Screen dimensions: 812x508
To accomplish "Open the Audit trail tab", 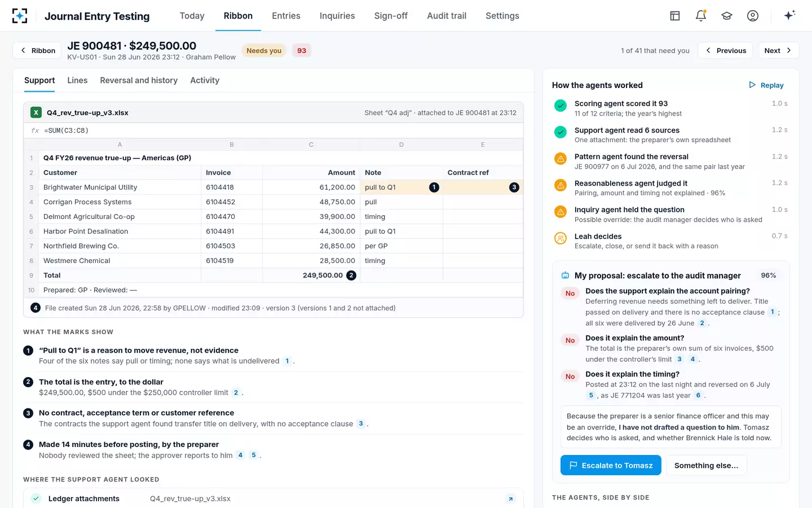I will point(447,16).
